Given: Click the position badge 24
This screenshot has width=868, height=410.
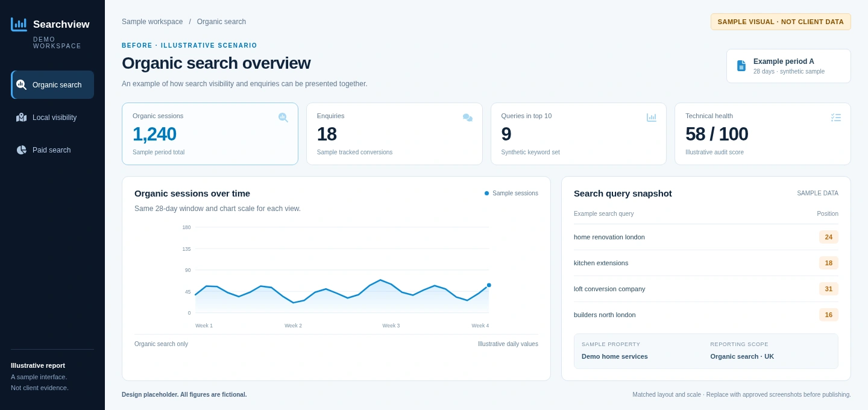Looking at the screenshot, I should pyautogui.click(x=829, y=237).
